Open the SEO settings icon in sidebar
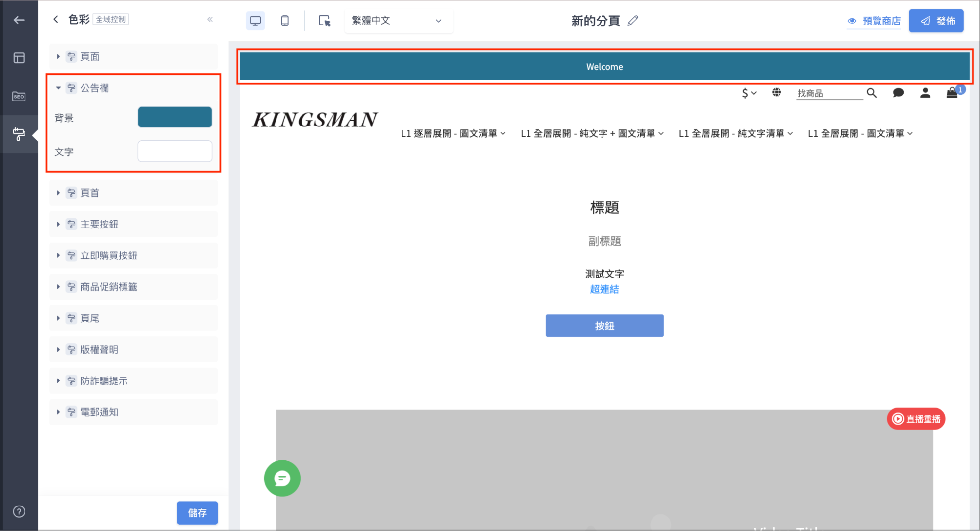Image resolution: width=980 pixels, height=531 pixels. 19,96
